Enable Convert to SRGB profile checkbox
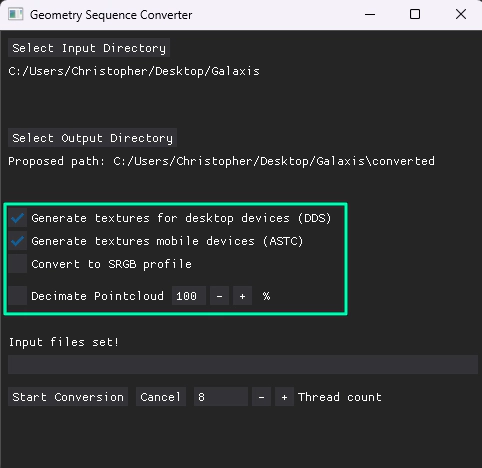The width and height of the screenshot is (482, 468). point(17,264)
